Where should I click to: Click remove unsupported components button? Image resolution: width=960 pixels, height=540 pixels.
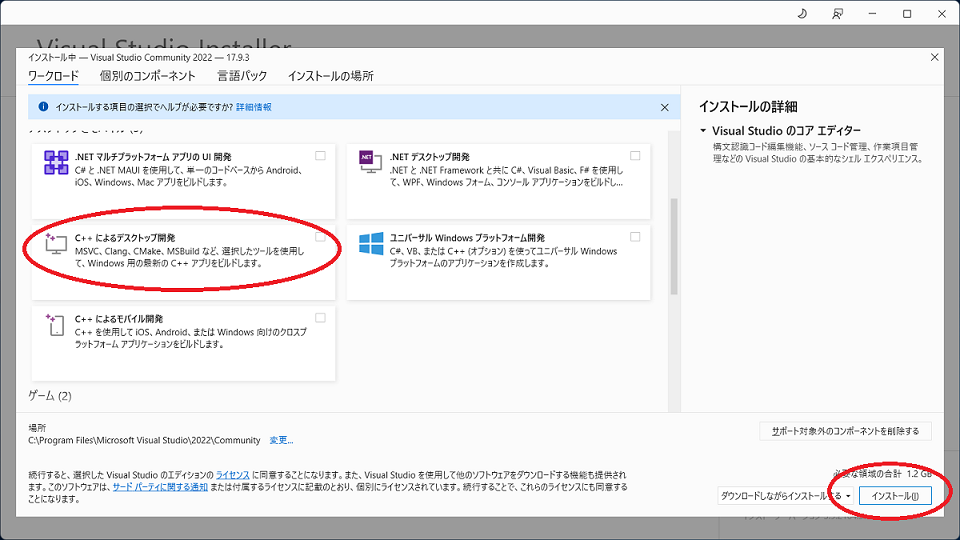[x=845, y=431]
